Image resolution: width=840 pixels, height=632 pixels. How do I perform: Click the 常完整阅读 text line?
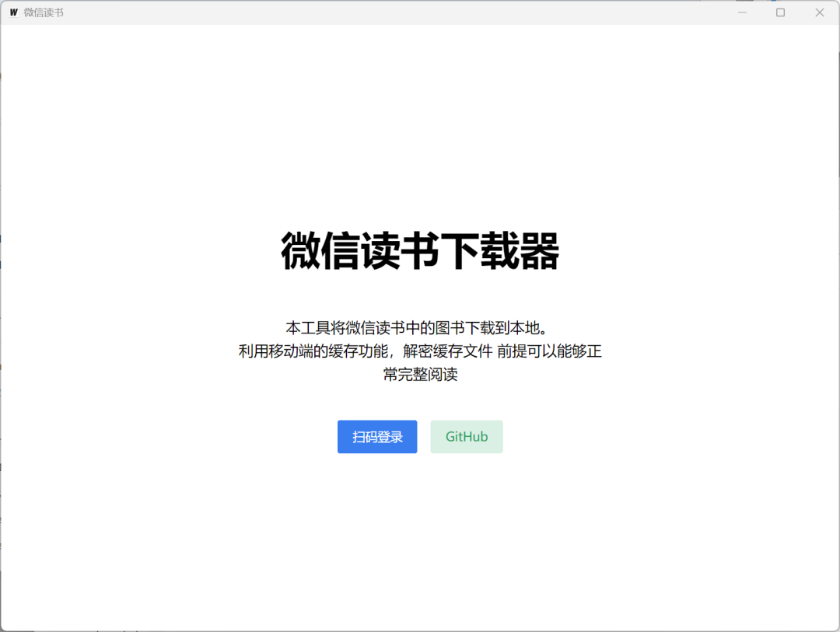421,375
